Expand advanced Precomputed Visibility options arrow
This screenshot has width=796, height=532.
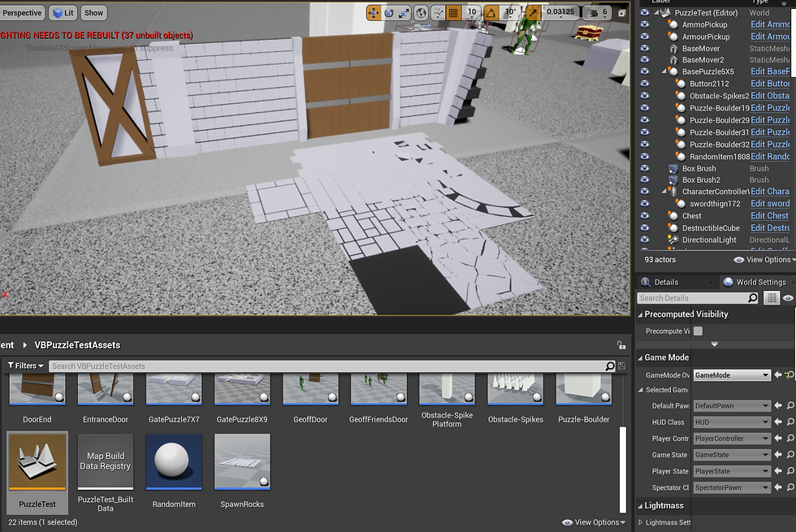coord(714,344)
